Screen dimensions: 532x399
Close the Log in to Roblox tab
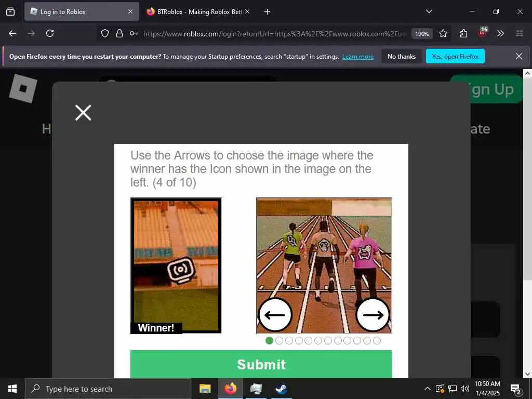[x=130, y=12]
